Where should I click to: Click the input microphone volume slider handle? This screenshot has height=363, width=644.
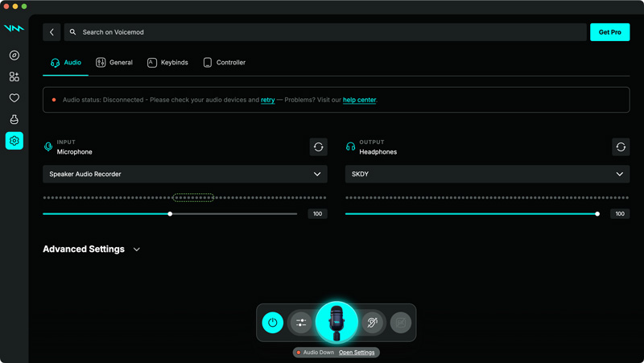170,214
